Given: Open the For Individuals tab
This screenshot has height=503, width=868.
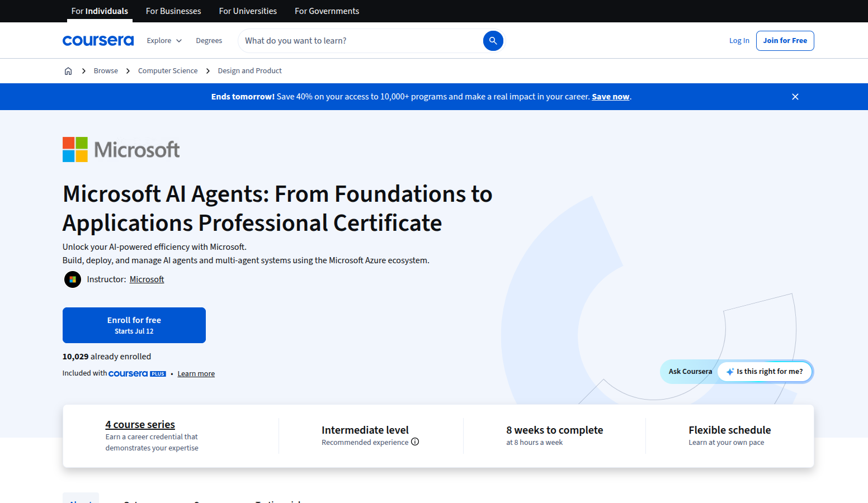Looking at the screenshot, I should (x=100, y=11).
